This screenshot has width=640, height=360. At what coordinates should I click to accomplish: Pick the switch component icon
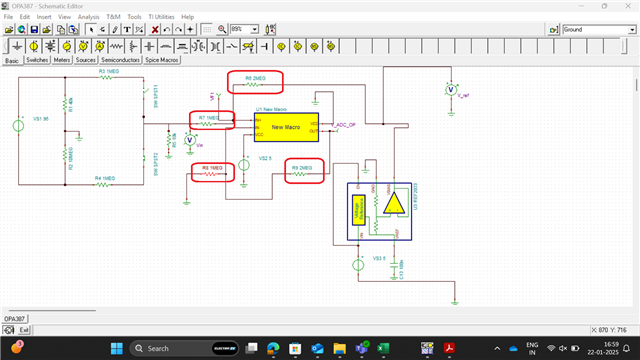click(x=232, y=47)
